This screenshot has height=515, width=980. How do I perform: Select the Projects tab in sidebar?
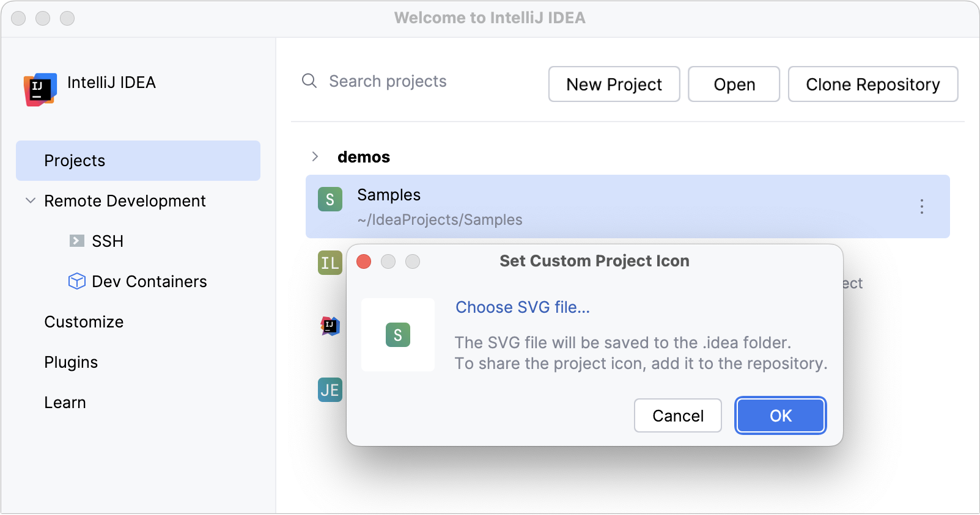pyautogui.click(x=138, y=161)
